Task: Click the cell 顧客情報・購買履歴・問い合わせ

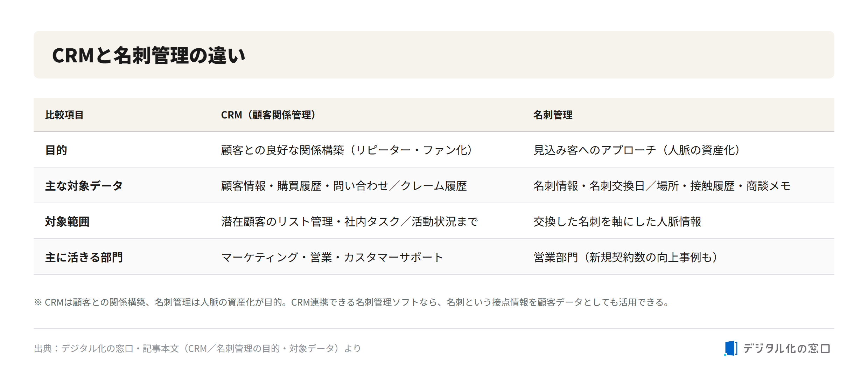Action: pos(344,186)
